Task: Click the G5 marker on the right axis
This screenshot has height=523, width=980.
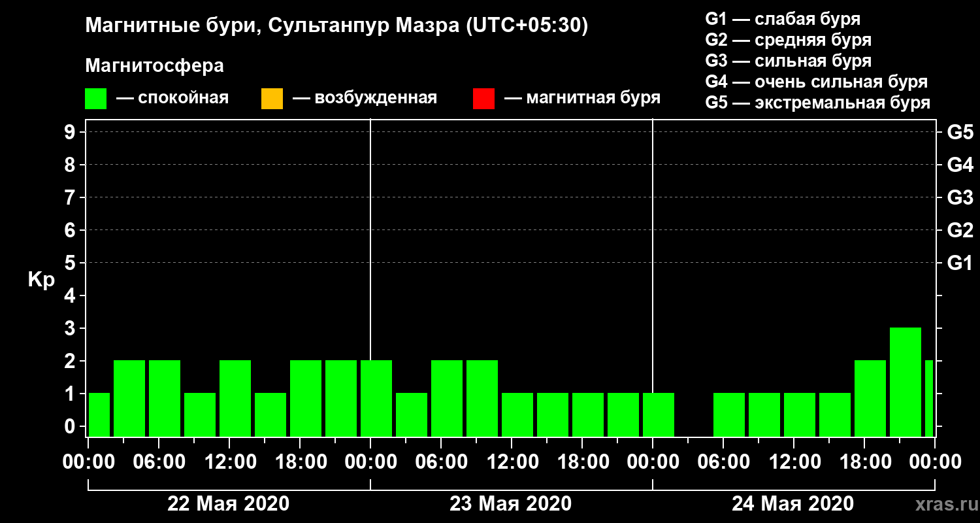Action: [960, 132]
